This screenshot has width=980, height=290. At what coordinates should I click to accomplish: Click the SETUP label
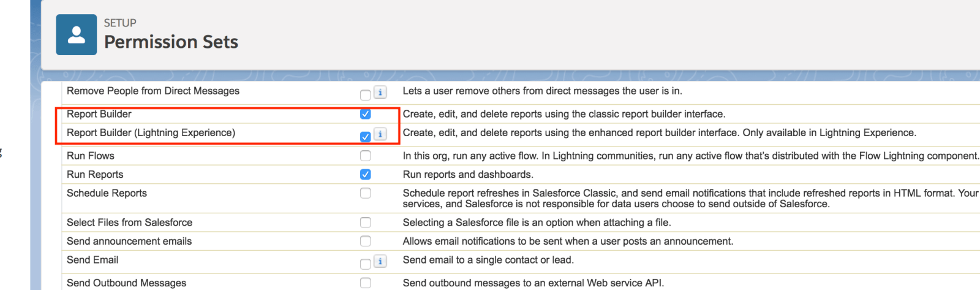[x=120, y=23]
